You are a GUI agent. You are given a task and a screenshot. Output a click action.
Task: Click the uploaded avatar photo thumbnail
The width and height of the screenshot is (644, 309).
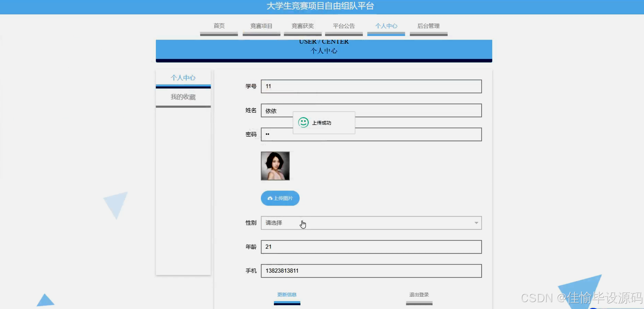click(x=275, y=166)
